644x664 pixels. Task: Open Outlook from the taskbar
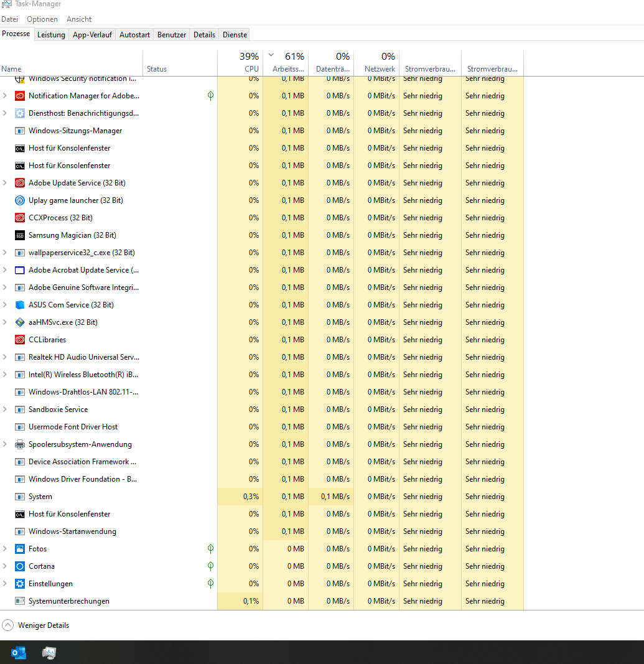18,653
